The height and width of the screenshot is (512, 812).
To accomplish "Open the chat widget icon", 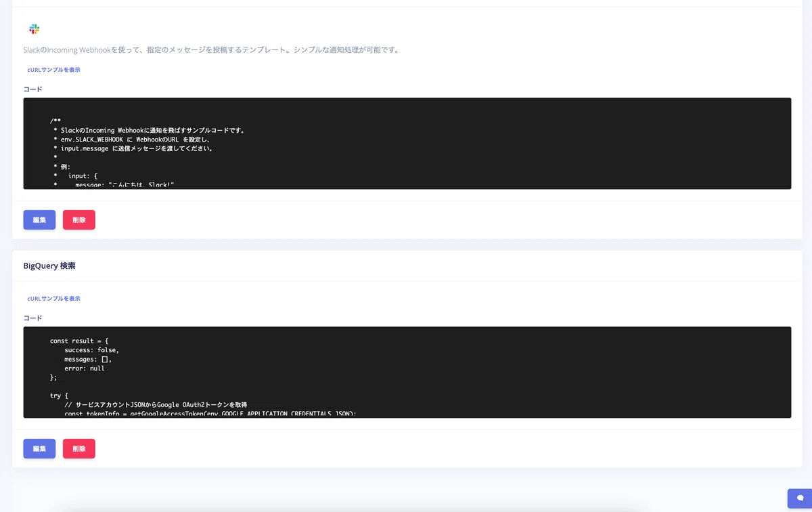I will 800,498.
